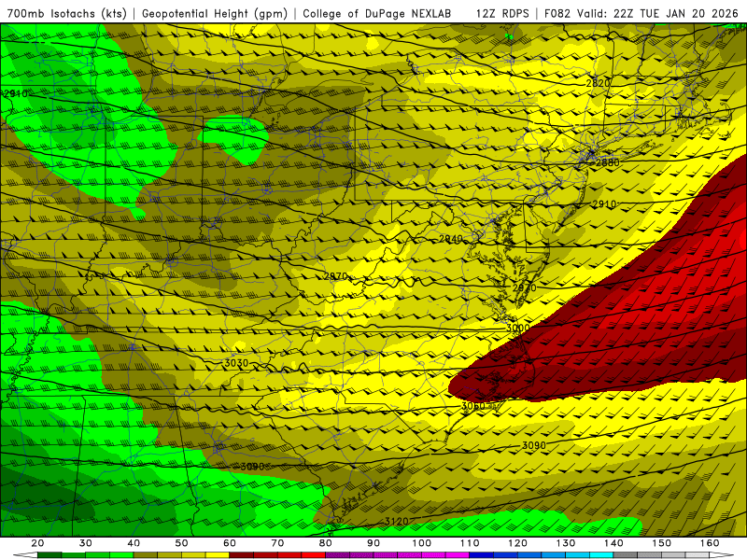Viewport: 747px width, 560px height.
Task: Click the 2910 contour label off the Atlantic coast
Action: (604, 203)
